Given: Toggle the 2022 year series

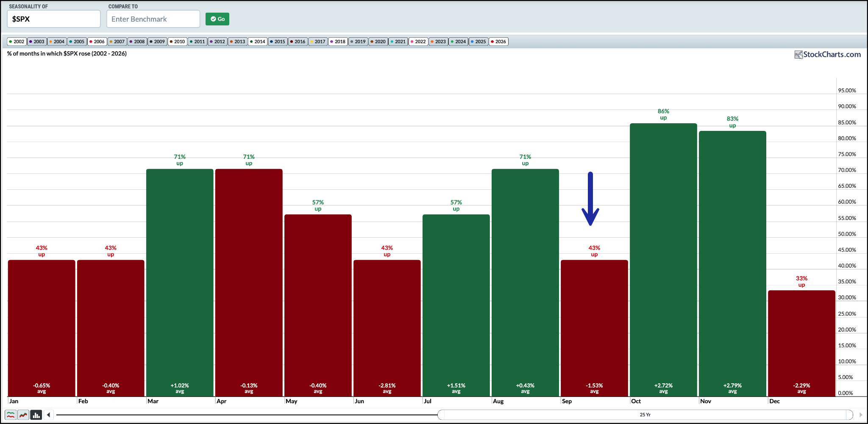Looking at the screenshot, I should click(418, 42).
